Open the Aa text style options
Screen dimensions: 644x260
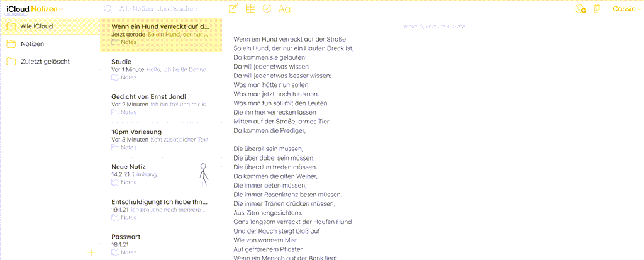(284, 9)
